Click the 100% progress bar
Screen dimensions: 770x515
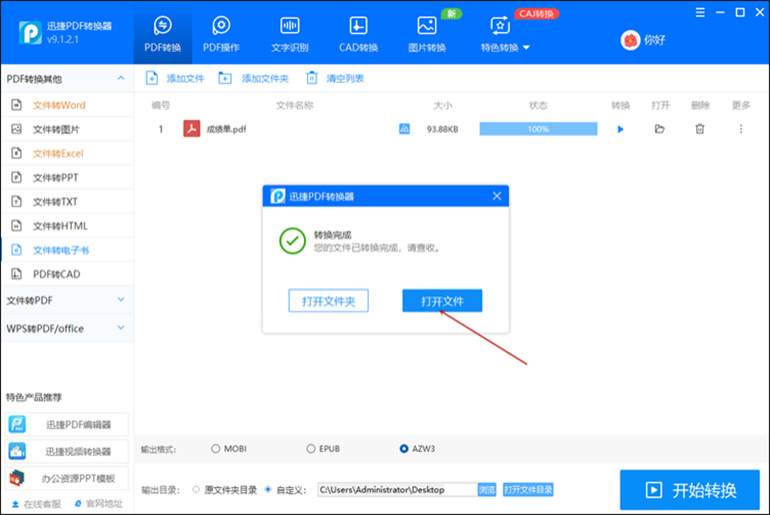pos(538,129)
